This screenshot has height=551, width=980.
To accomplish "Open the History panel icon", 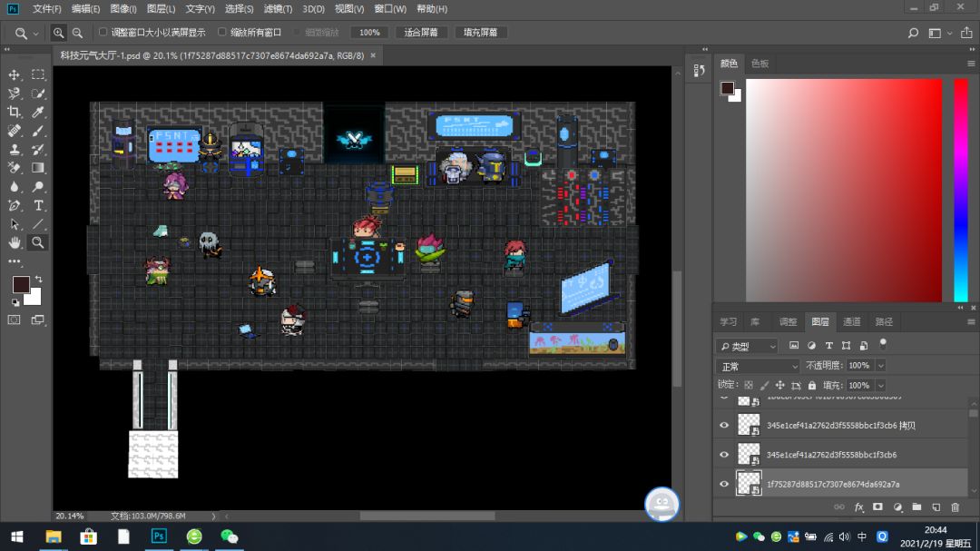I will pyautogui.click(x=699, y=71).
